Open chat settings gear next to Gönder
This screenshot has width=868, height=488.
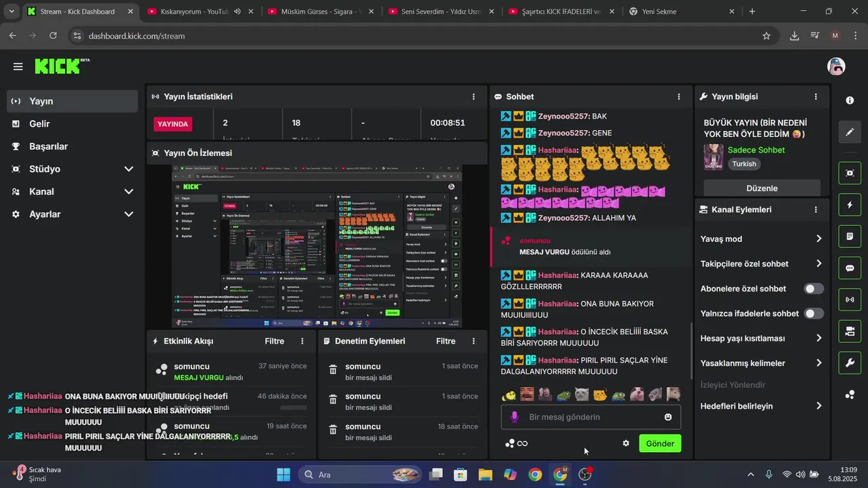coord(626,443)
